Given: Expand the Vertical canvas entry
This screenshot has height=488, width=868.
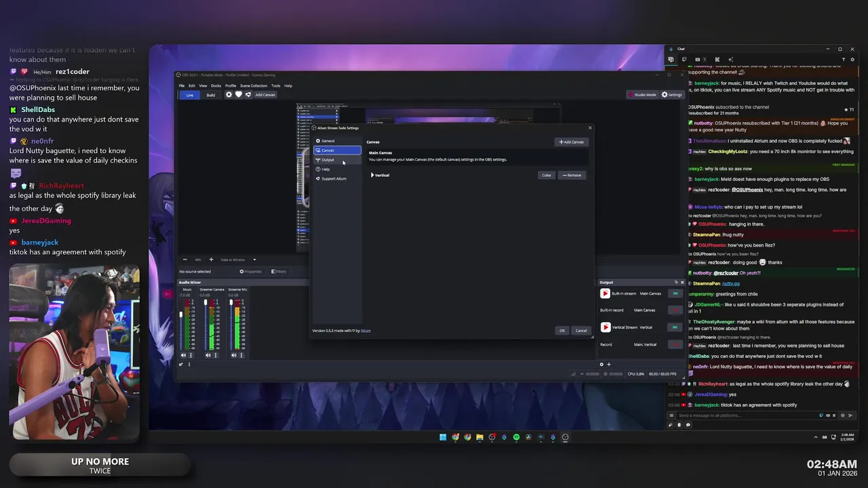Looking at the screenshot, I should tap(372, 175).
